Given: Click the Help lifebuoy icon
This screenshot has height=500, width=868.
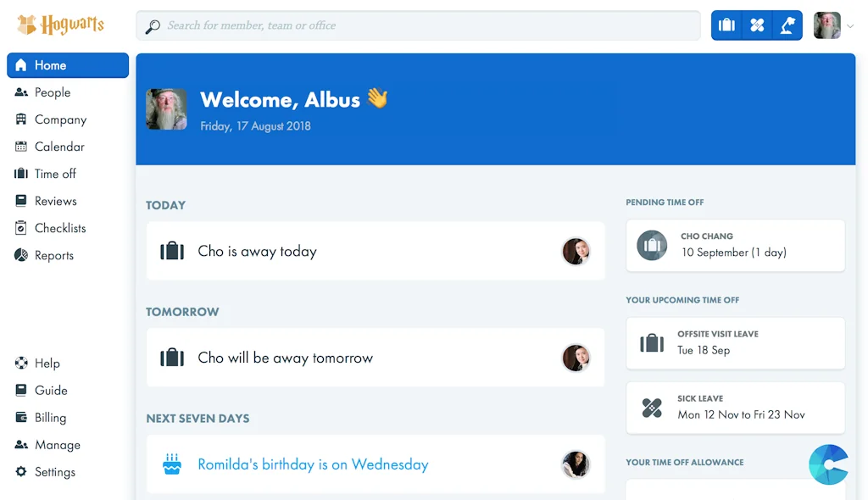Looking at the screenshot, I should 21,364.
